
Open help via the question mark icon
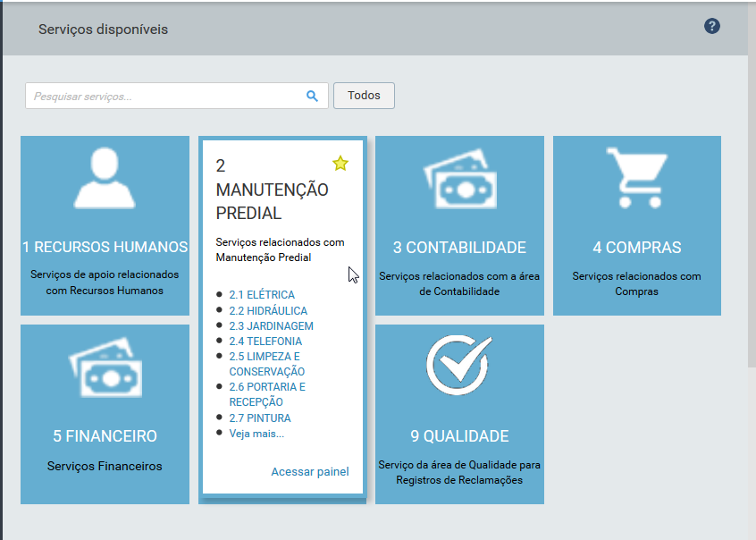tap(711, 27)
